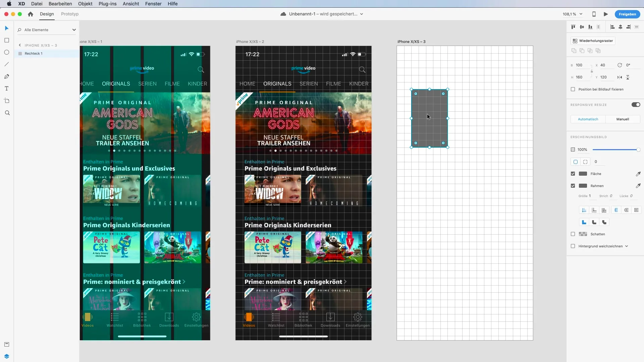Flip the rectangle vertically
The image size is (644, 362).
[628, 77]
